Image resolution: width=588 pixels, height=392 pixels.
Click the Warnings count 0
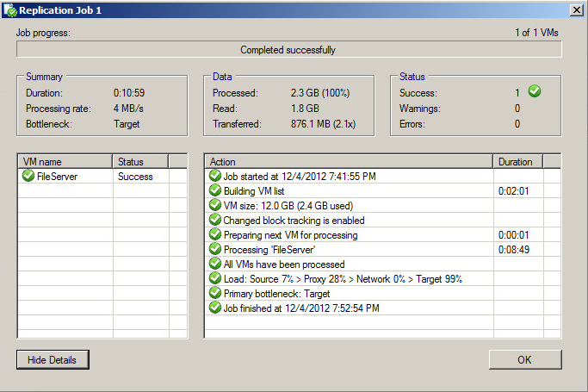coord(517,109)
